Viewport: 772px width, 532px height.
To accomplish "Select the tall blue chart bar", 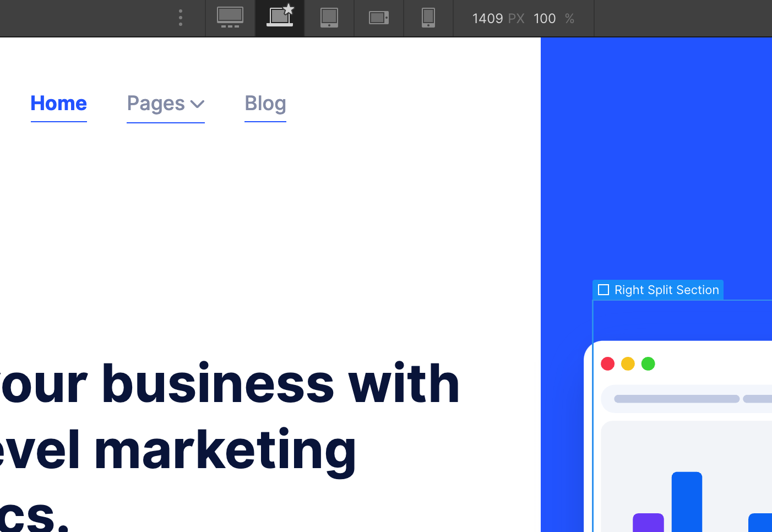I will coord(687,502).
